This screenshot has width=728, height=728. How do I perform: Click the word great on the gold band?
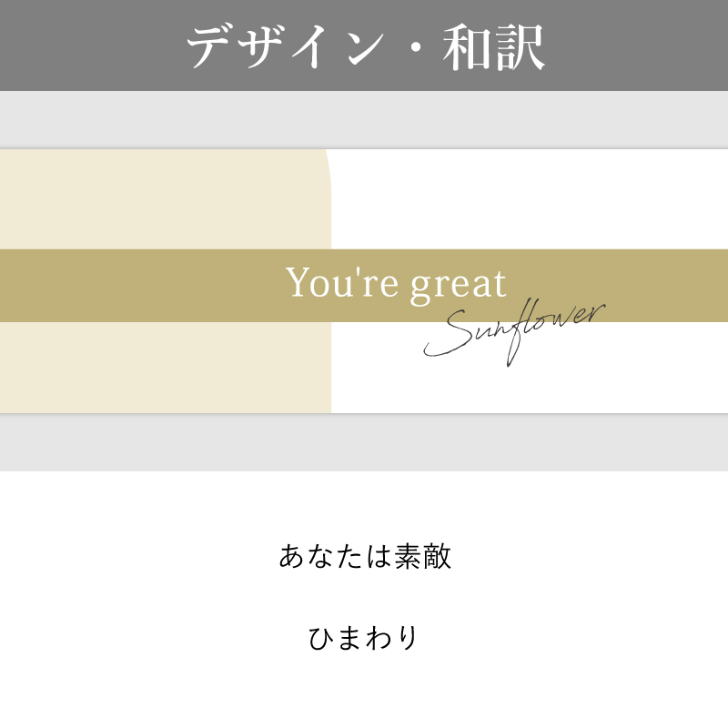point(458,284)
